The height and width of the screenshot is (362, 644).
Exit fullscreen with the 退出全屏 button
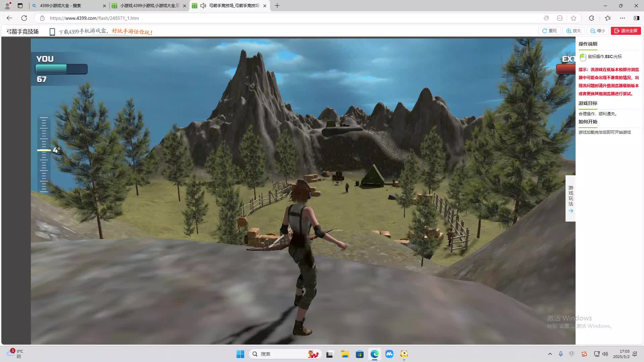[626, 31]
